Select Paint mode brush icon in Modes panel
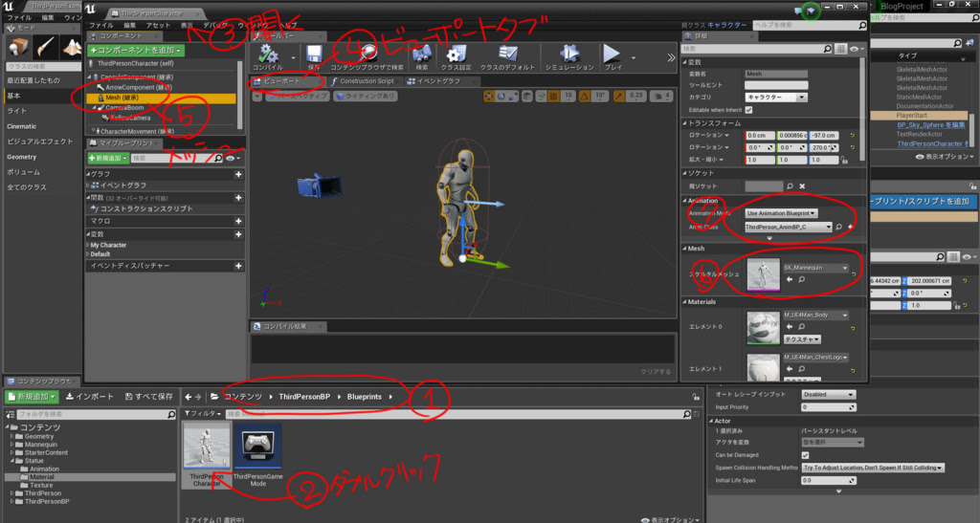The height and width of the screenshot is (523, 980). tap(45, 46)
